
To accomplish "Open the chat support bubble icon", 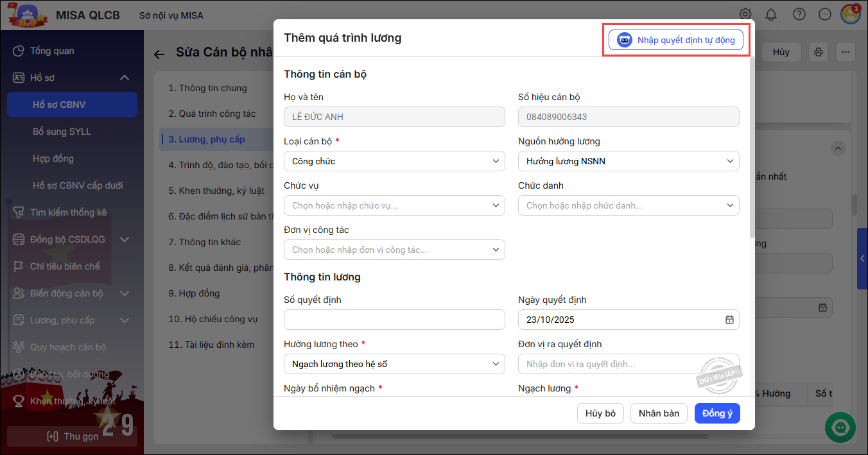I will coord(842,426).
